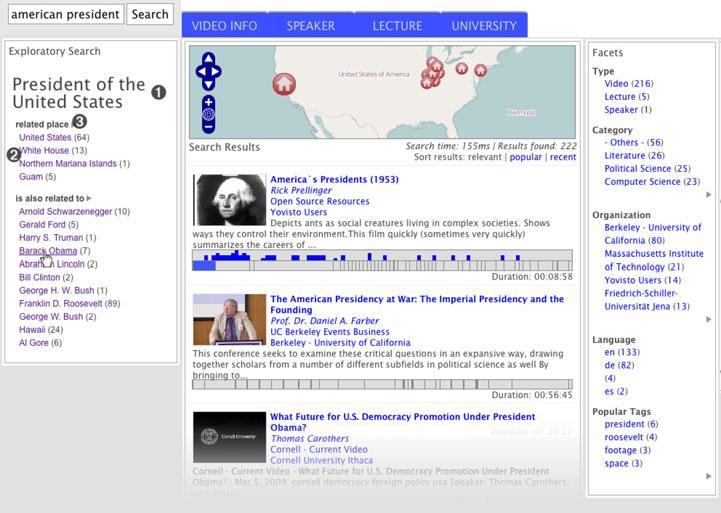The height and width of the screenshot is (513, 721).
Task: Expand more Category facets arrow
Action: pos(709,195)
